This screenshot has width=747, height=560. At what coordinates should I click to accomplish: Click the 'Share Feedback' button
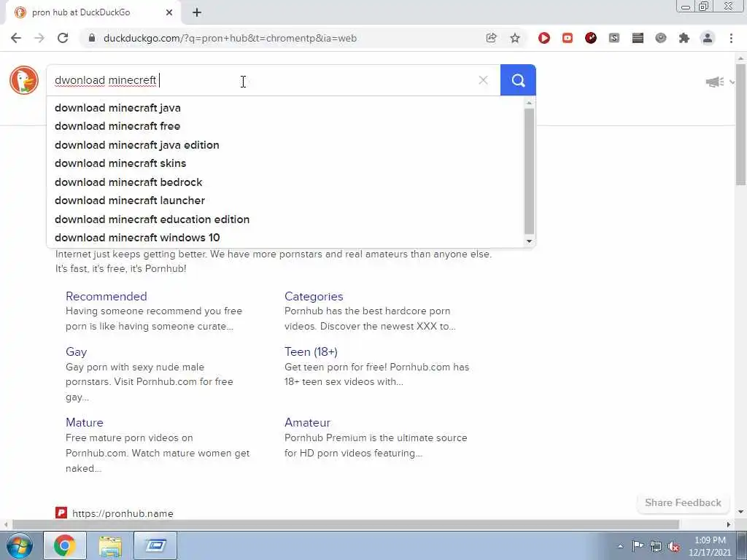[x=683, y=503]
